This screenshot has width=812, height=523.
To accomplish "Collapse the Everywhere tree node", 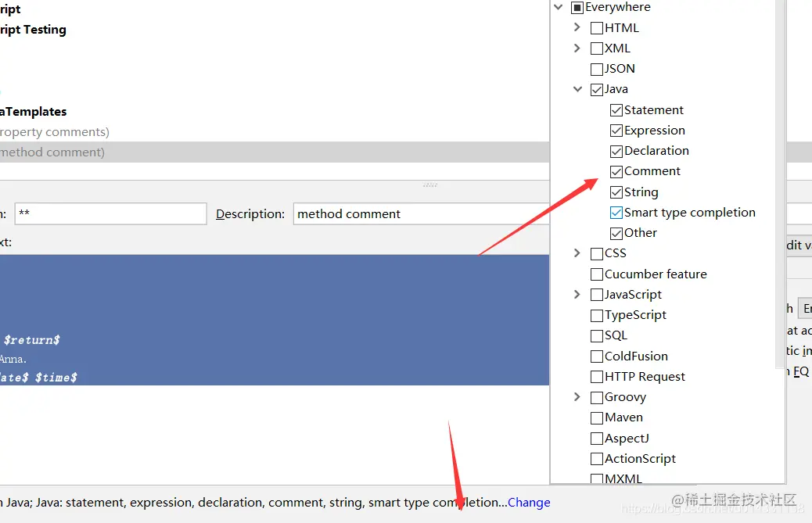I will point(558,7).
